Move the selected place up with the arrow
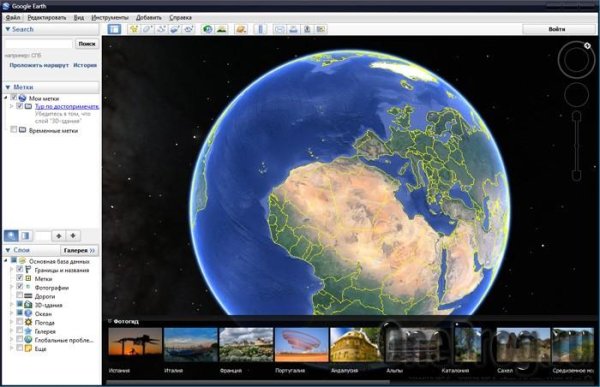Viewport: 600px width, 387px height. (x=59, y=236)
